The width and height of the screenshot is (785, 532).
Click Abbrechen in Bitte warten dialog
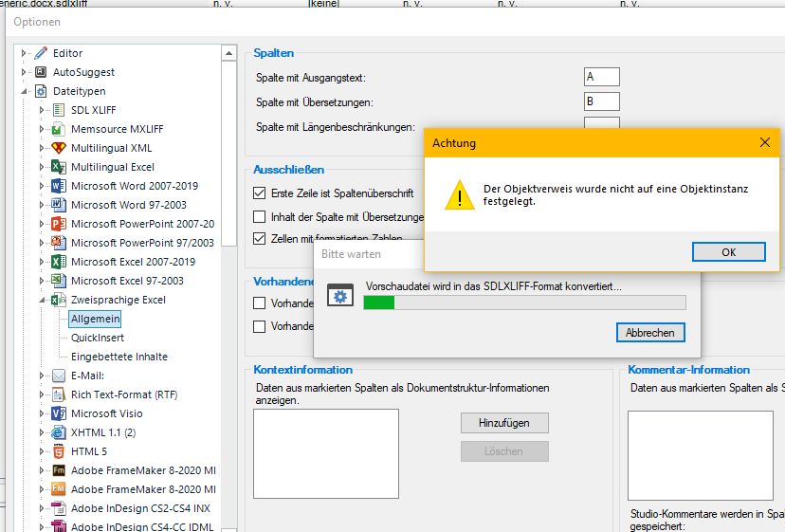tap(650, 333)
